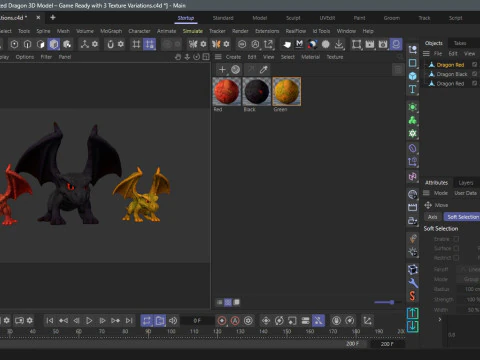Add a new project tab with plus
This screenshot has height=360, width=480.
point(53,17)
